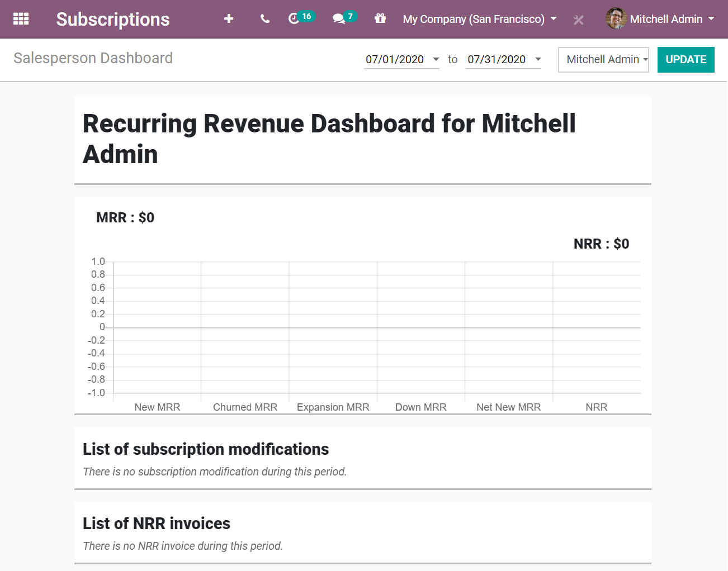Click the MRR : $0 metric

(125, 217)
